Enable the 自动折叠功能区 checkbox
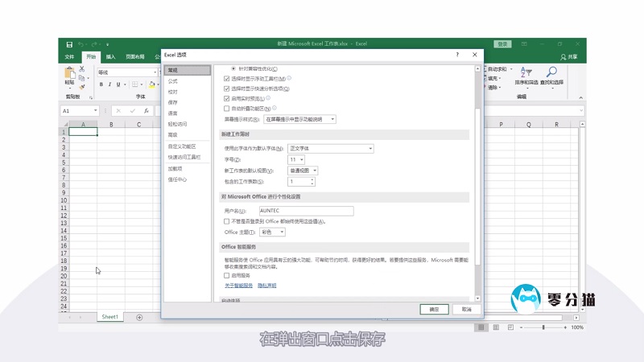Viewport: 644px width, 362px height. tap(227, 108)
